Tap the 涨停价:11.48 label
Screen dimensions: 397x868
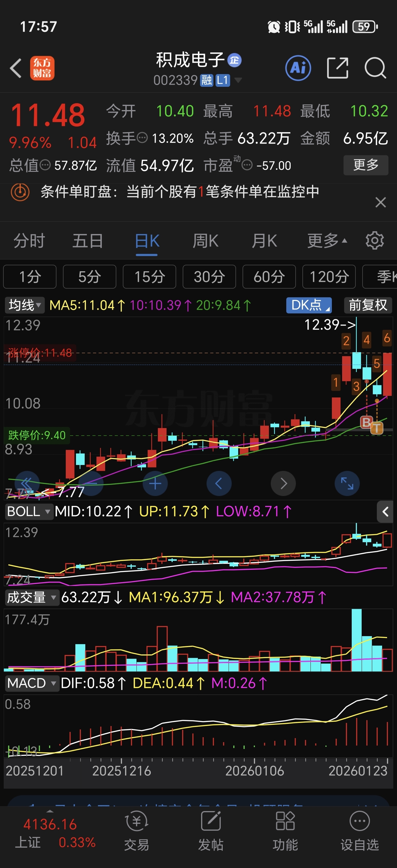click(40, 353)
